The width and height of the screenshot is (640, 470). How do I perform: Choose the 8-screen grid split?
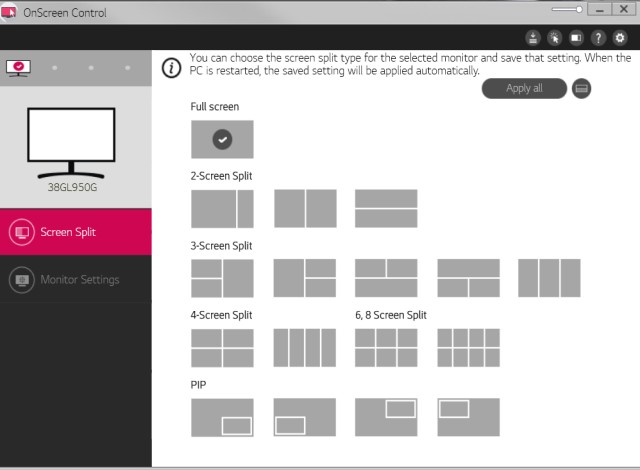coord(469,348)
